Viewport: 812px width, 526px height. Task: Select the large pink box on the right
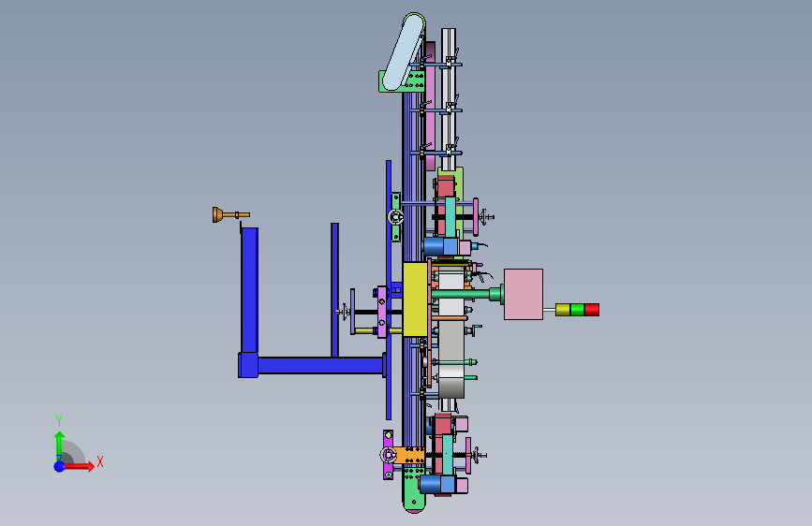tap(524, 294)
